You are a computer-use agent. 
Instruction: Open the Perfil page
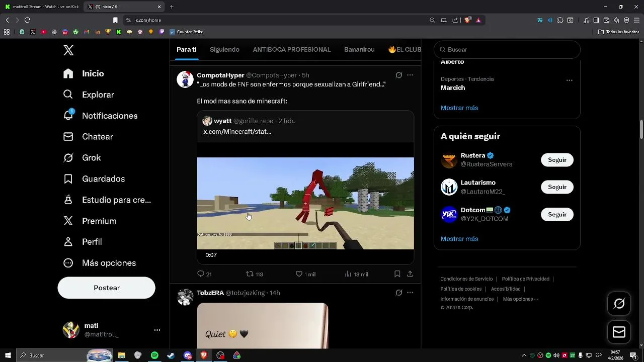tap(83, 242)
